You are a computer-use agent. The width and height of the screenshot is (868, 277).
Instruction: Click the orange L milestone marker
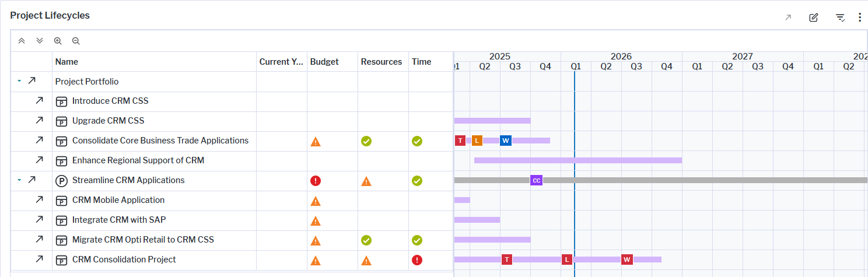point(477,141)
